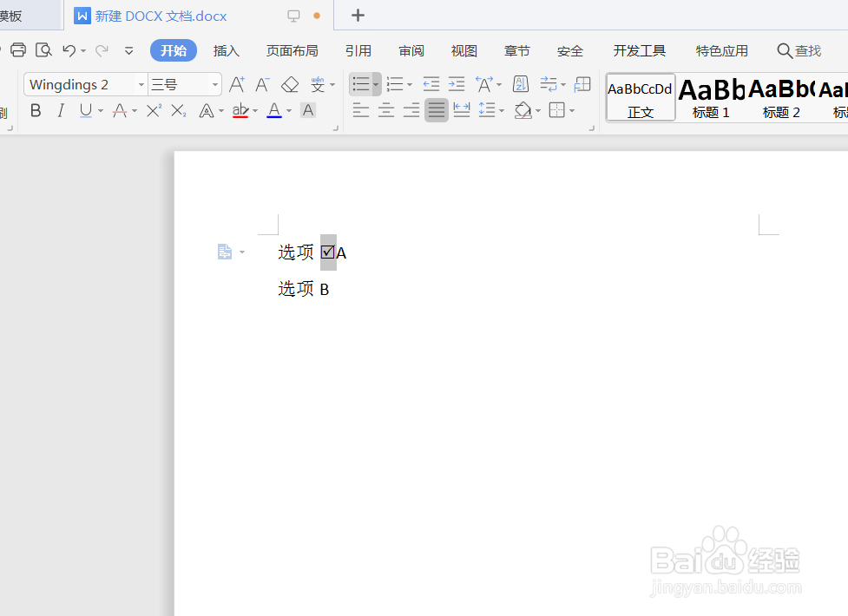Decrease font size with A- icon

(x=262, y=84)
